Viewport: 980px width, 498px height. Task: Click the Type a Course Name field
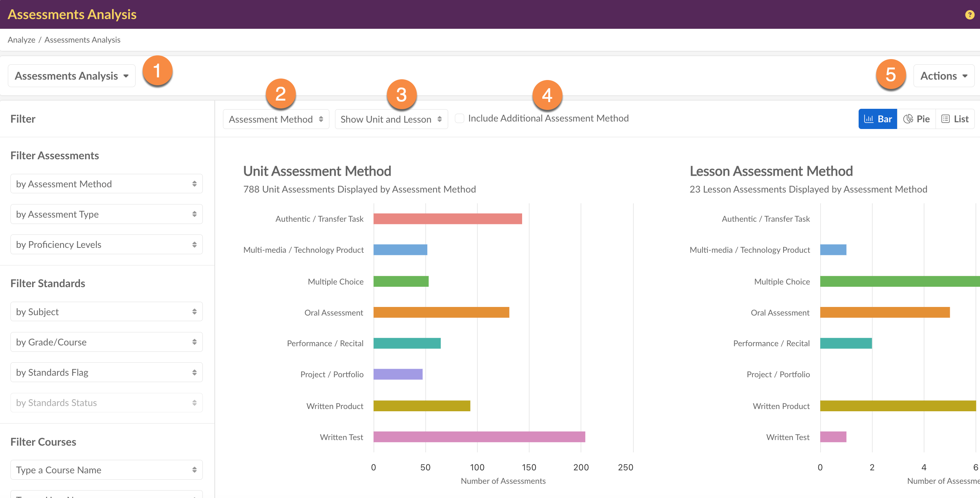(x=106, y=470)
